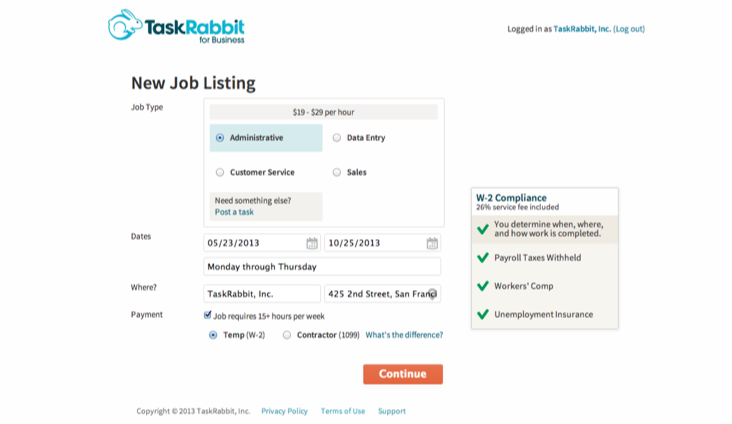Click the company name field containing TaskRabbit, Inc.
Screen dimensions: 732x424
pos(262,294)
